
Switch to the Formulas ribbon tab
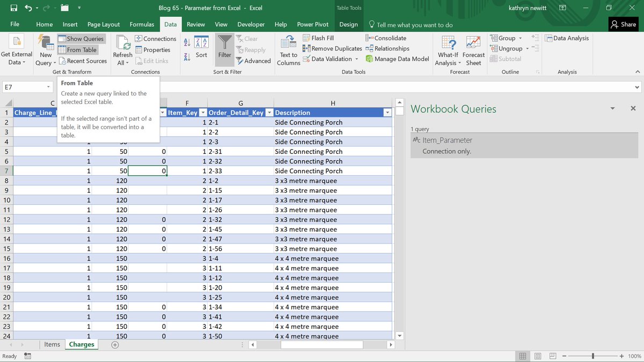(x=142, y=24)
